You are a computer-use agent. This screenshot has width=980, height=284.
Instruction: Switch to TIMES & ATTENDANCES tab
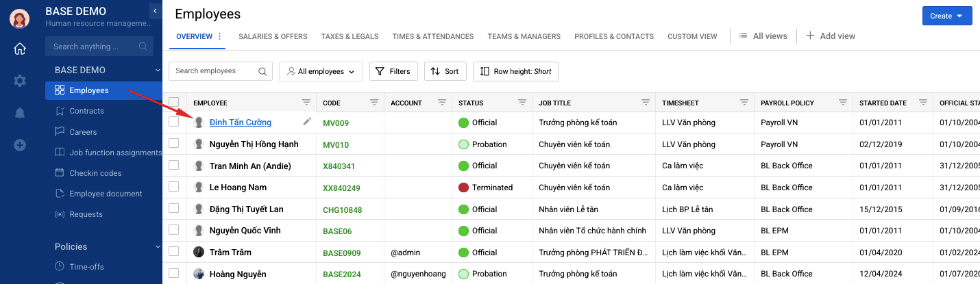tap(433, 36)
